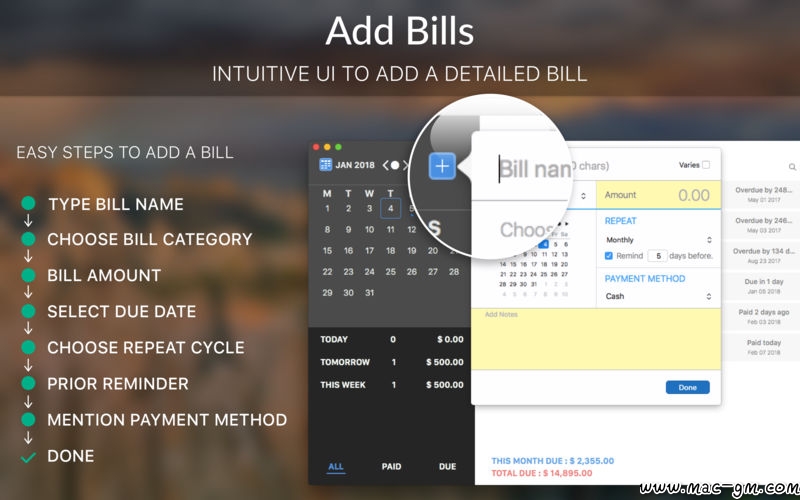Click the blue plus add-bill button

coord(442,166)
